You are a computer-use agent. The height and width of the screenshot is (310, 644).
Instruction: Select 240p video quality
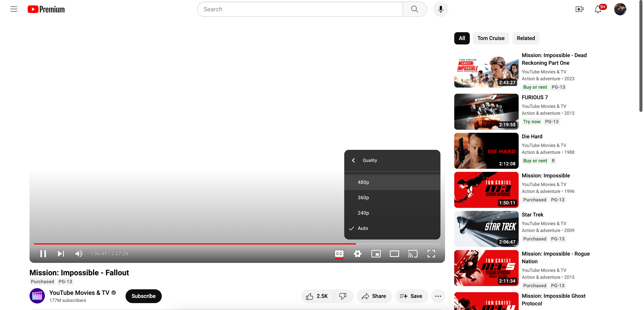(x=363, y=213)
